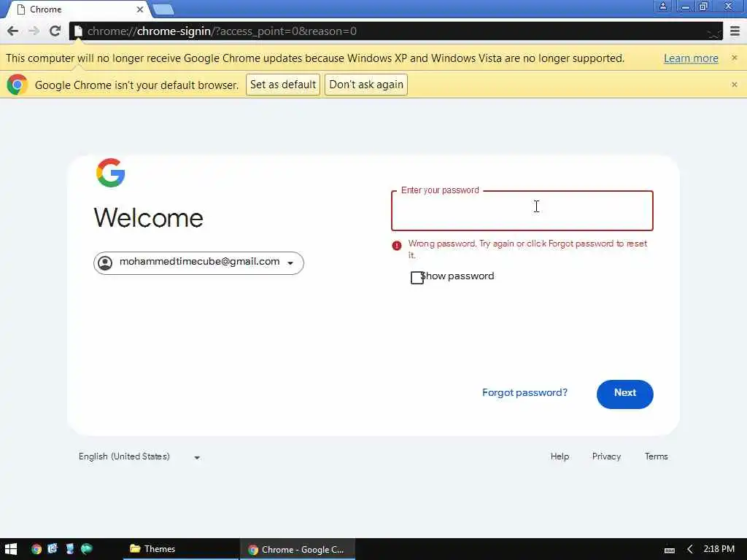Dismiss the default browser infobar

coord(734,85)
